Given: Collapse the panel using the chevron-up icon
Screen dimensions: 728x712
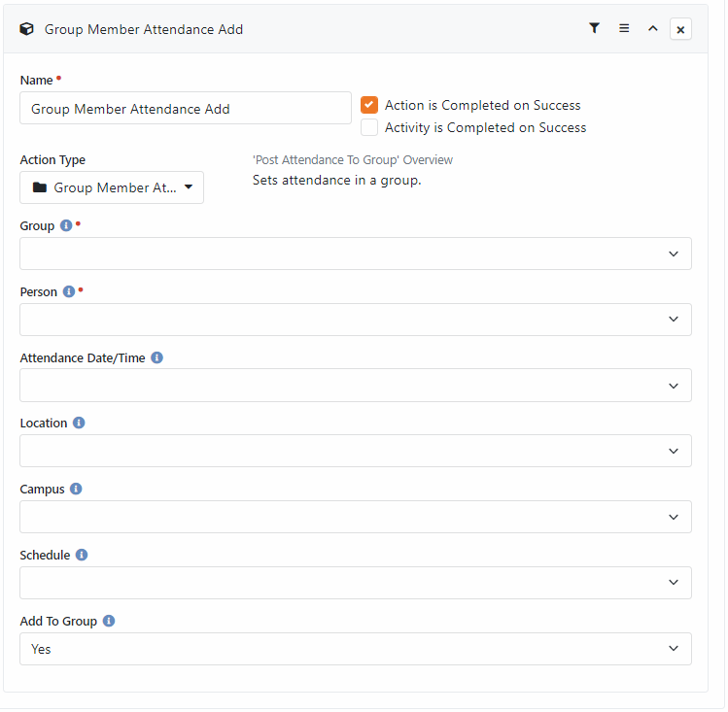Looking at the screenshot, I should [653, 29].
